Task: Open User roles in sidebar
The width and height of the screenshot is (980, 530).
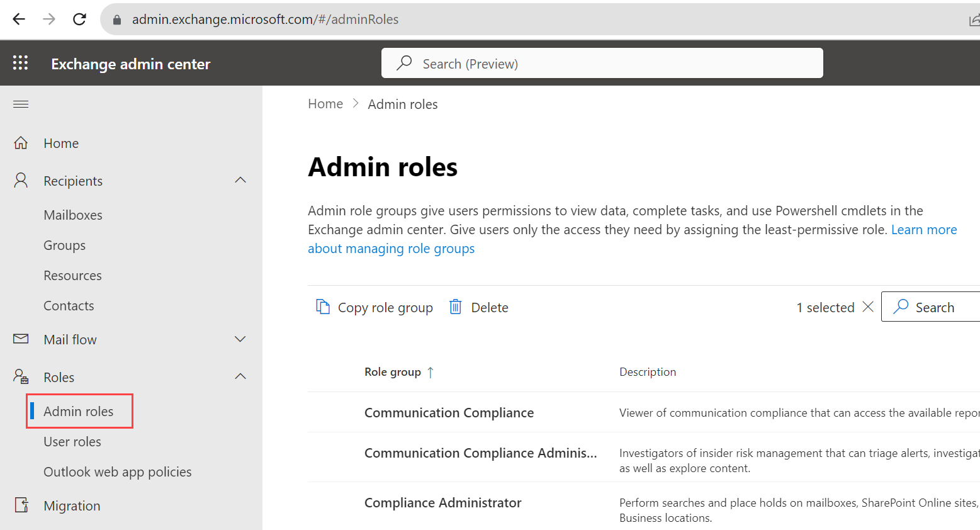Action: [x=72, y=442]
